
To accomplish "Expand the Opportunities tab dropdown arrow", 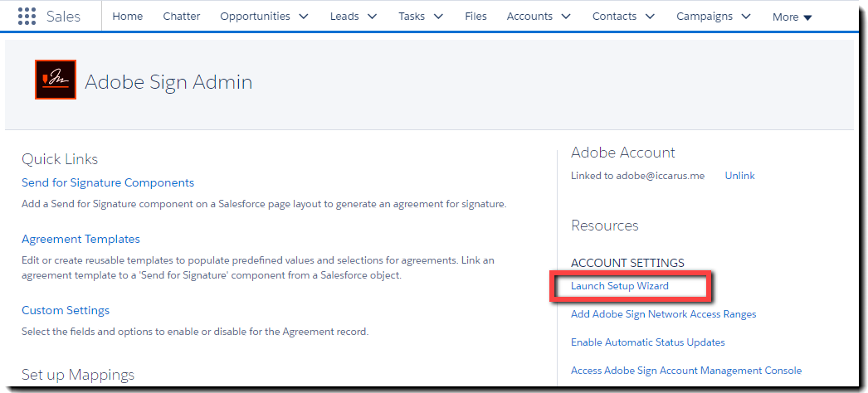I will point(304,17).
